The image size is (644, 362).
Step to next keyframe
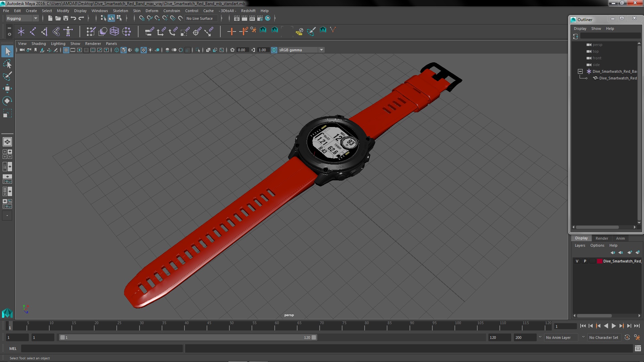621,326
